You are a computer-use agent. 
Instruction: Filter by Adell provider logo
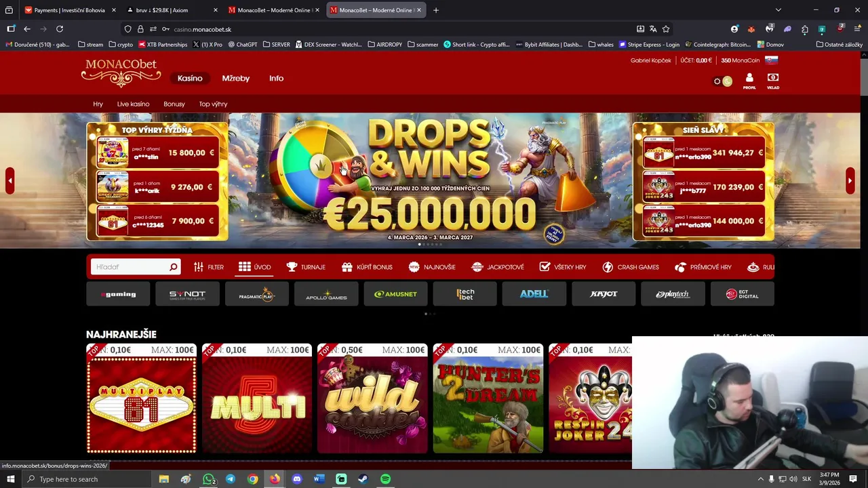tap(534, 294)
